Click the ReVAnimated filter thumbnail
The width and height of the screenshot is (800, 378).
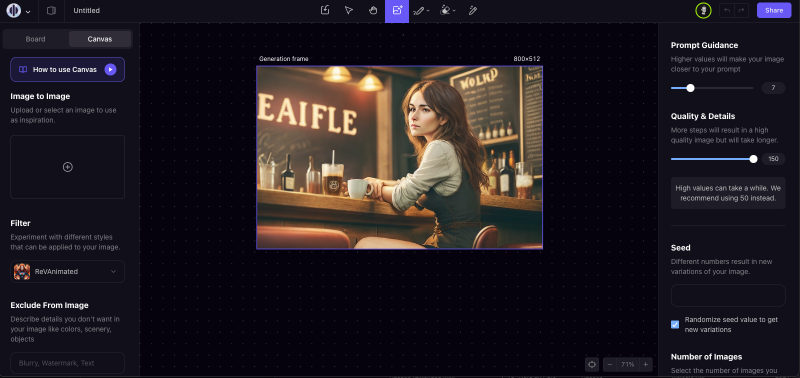22,271
